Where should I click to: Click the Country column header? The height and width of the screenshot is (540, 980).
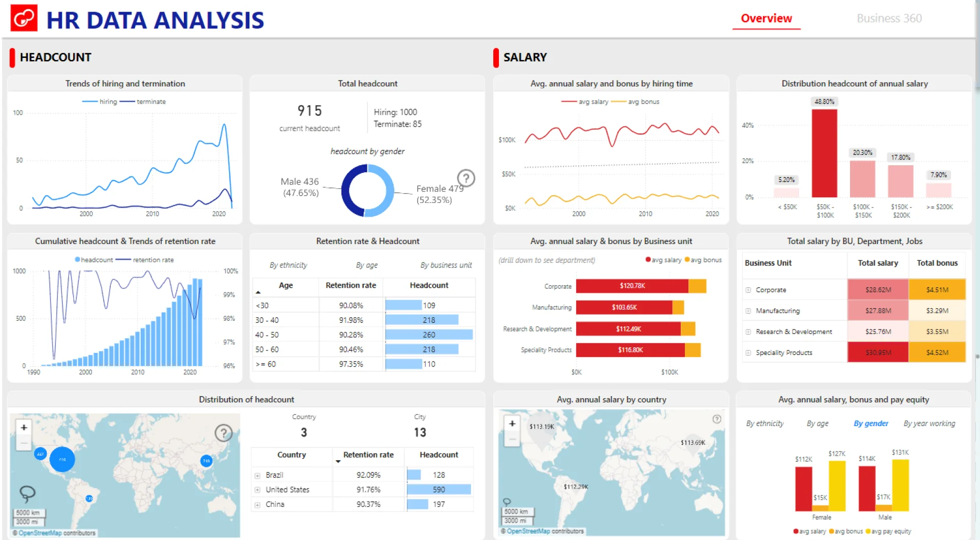(292, 455)
